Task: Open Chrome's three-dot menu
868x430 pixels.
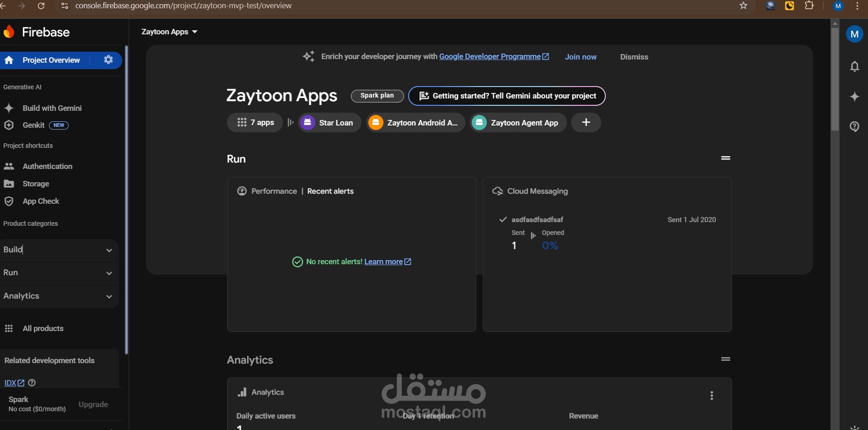Action: click(857, 6)
